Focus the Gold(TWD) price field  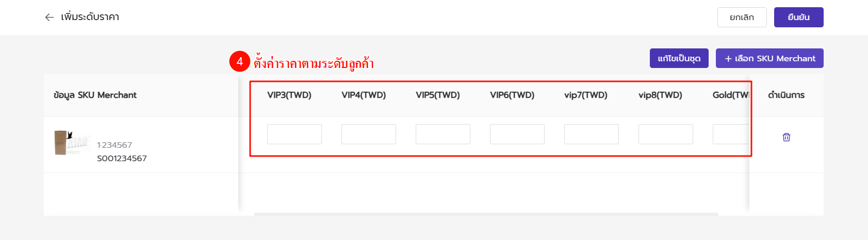pyautogui.click(x=731, y=134)
